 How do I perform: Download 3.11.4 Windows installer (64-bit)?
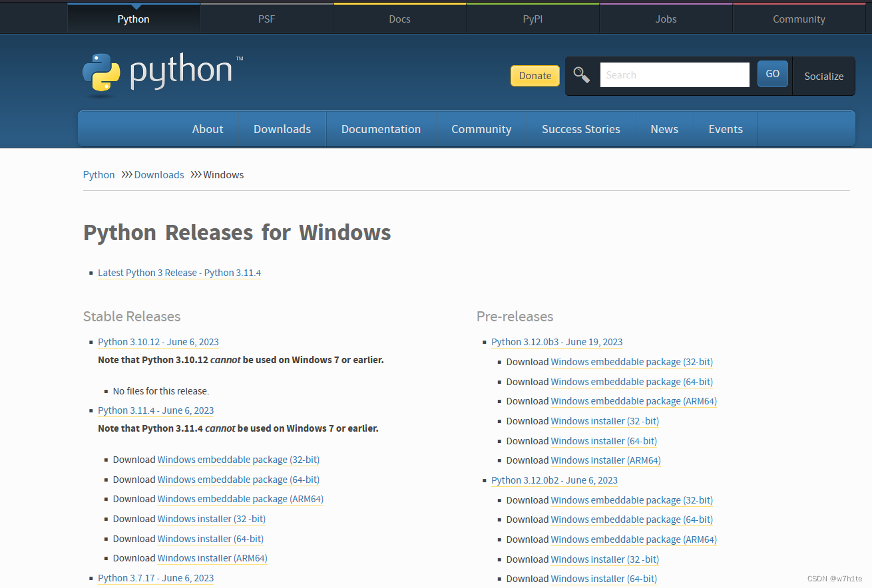210,539
